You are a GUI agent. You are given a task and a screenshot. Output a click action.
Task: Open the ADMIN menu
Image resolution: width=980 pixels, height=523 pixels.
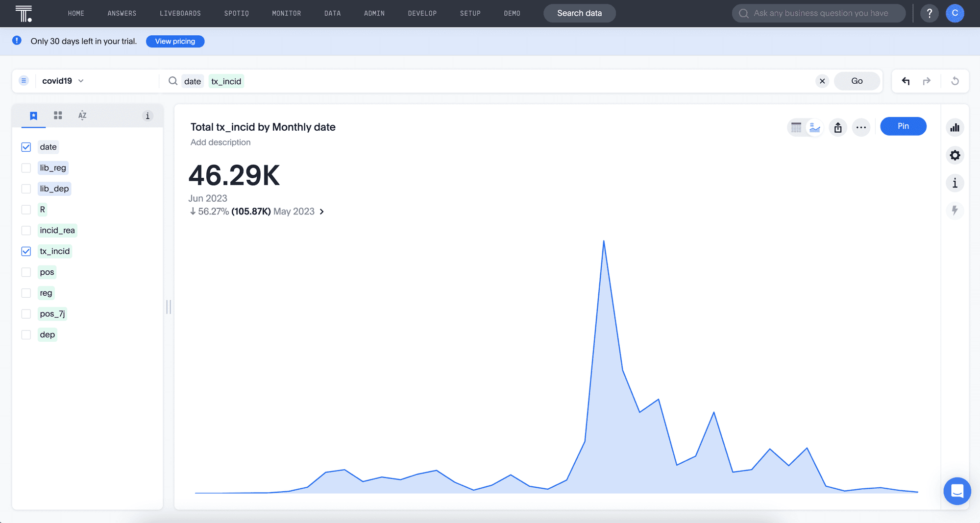(374, 13)
